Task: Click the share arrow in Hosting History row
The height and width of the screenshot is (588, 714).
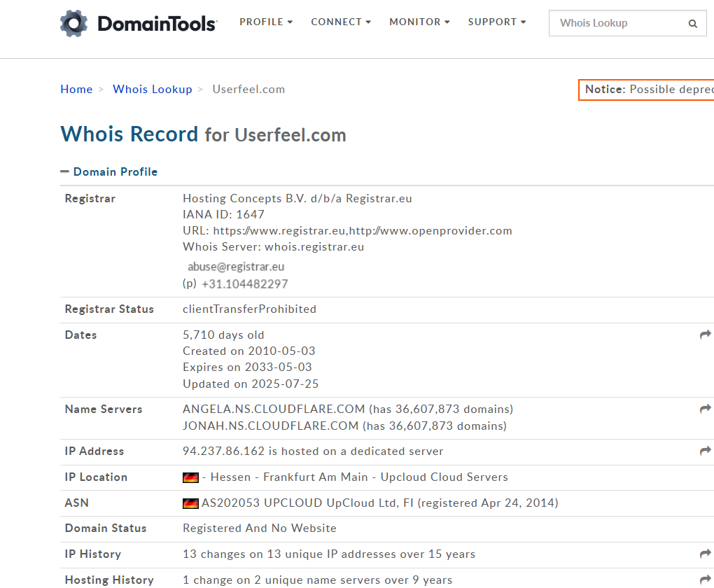Action: pyautogui.click(x=706, y=580)
